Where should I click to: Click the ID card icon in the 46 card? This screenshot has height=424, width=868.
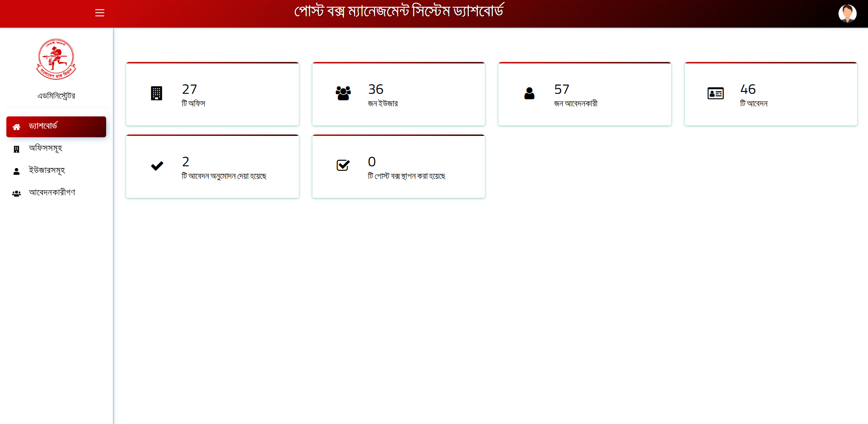point(715,93)
